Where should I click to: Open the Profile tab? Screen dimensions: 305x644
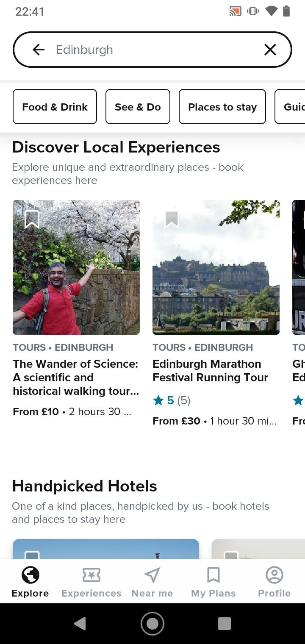point(274,582)
